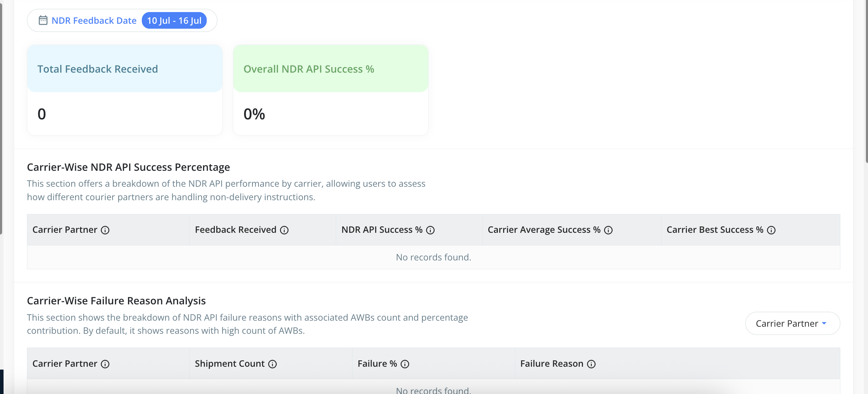Click info icon for Carrier Average Success %
This screenshot has width=868, height=394.
click(x=608, y=230)
